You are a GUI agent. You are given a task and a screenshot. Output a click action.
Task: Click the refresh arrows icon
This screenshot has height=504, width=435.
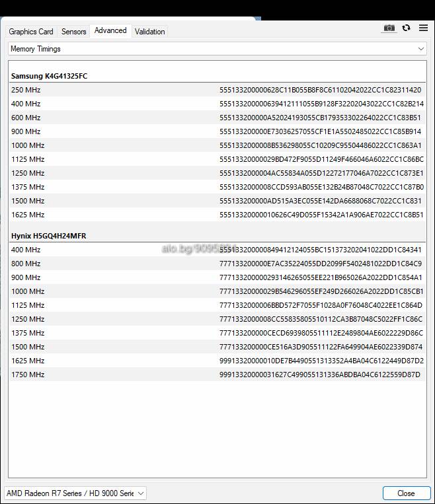click(407, 28)
